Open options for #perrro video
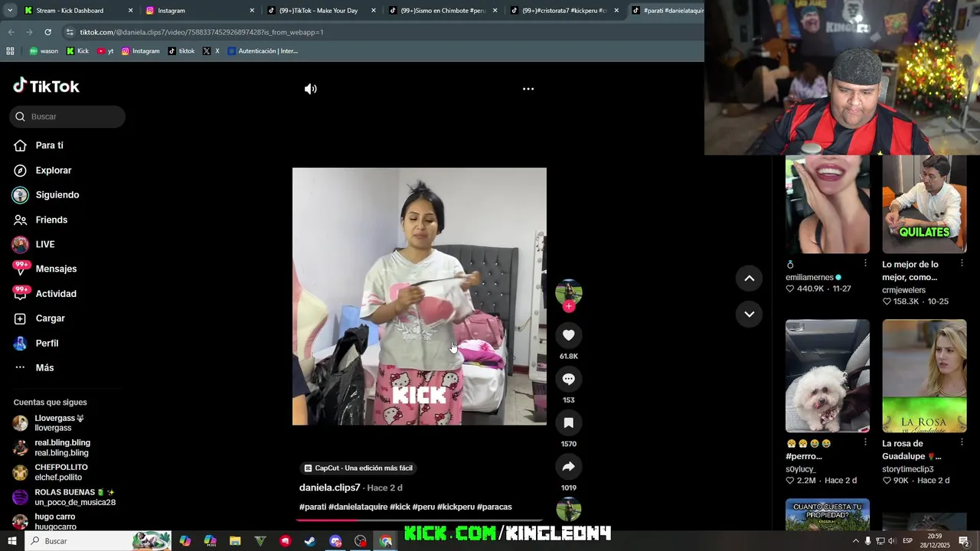The image size is (980, 551). (x=865, y=442)
